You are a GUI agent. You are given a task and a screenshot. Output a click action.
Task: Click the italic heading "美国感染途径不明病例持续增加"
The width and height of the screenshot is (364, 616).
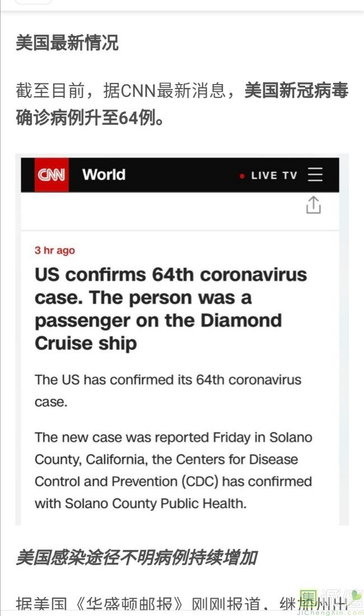(x=136, y=557)
